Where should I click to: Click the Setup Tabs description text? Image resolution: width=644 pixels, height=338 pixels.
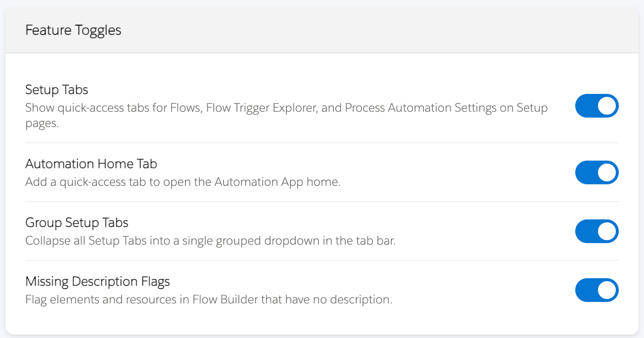tap(286, 108)
